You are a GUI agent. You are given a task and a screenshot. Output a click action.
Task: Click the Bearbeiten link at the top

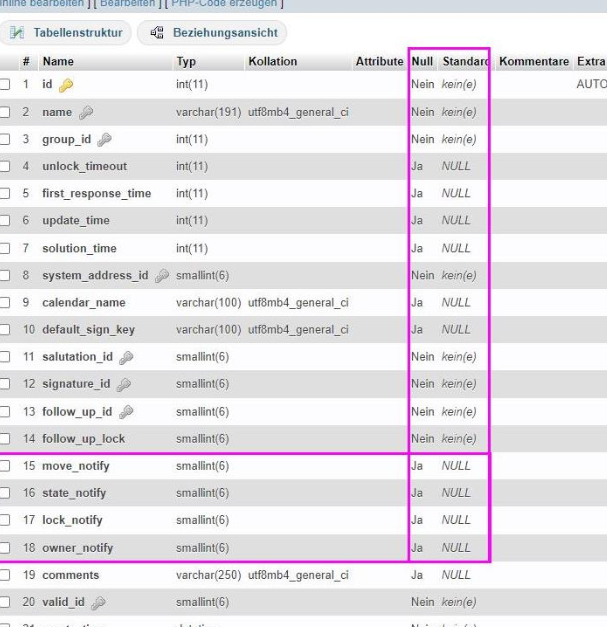[x=125, y=4]
